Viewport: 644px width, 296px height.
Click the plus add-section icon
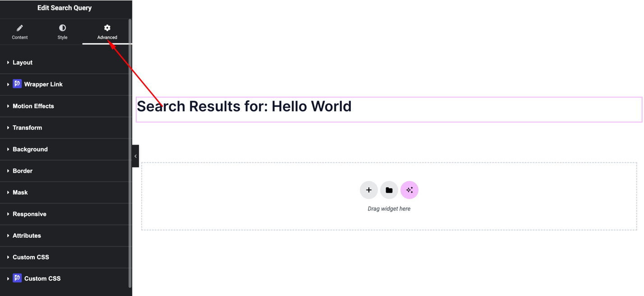[x=368, y=190]
